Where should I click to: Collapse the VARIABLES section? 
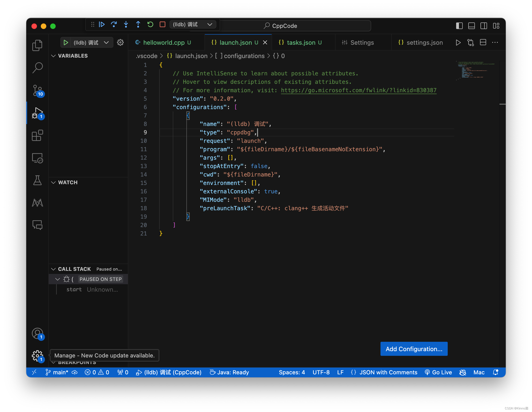coord(53,56)
